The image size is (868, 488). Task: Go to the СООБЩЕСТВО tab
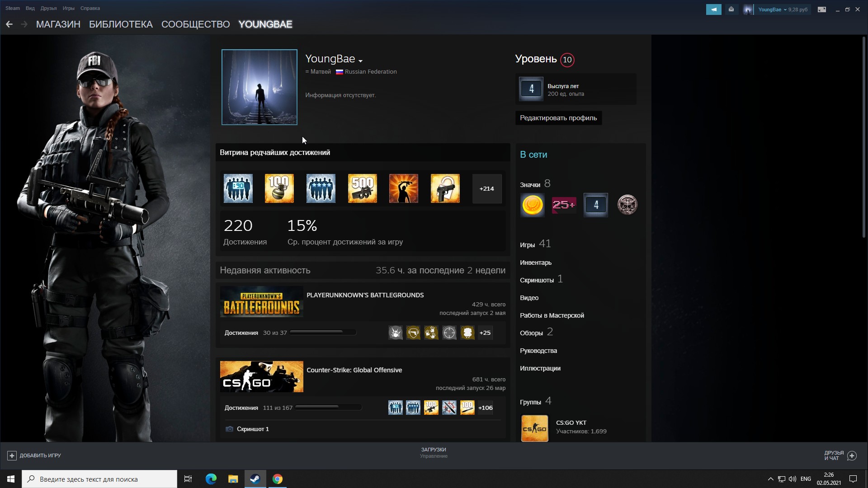click(x=196, y=24)
